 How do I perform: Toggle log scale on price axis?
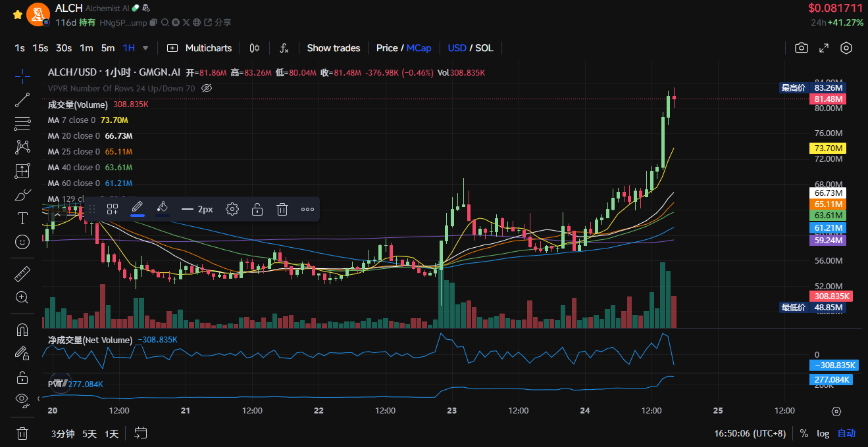coord(823,433)
